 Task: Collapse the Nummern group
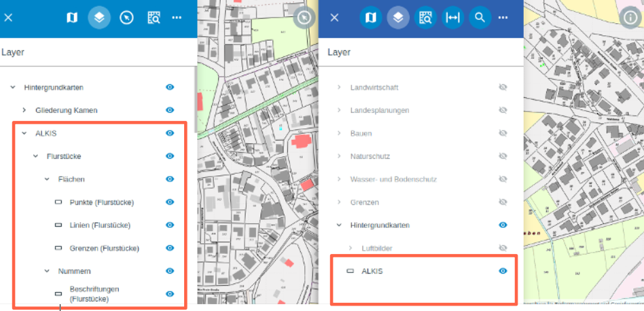47,271
